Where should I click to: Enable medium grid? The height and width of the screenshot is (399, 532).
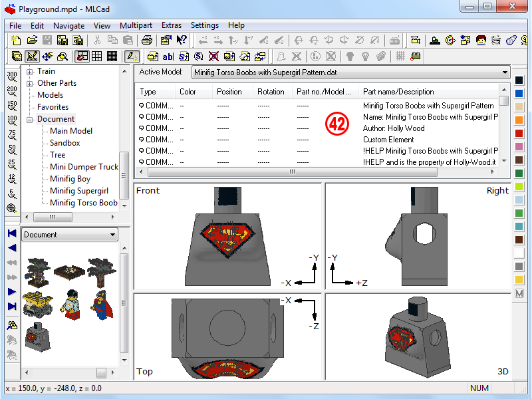pyautogui.click(x=96, y=57)
